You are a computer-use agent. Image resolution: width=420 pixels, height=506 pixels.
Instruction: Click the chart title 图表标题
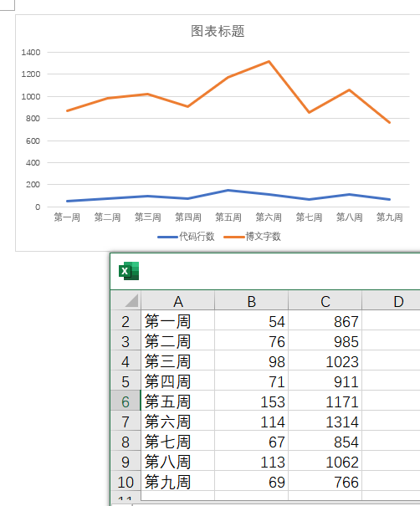pos(218,31)
